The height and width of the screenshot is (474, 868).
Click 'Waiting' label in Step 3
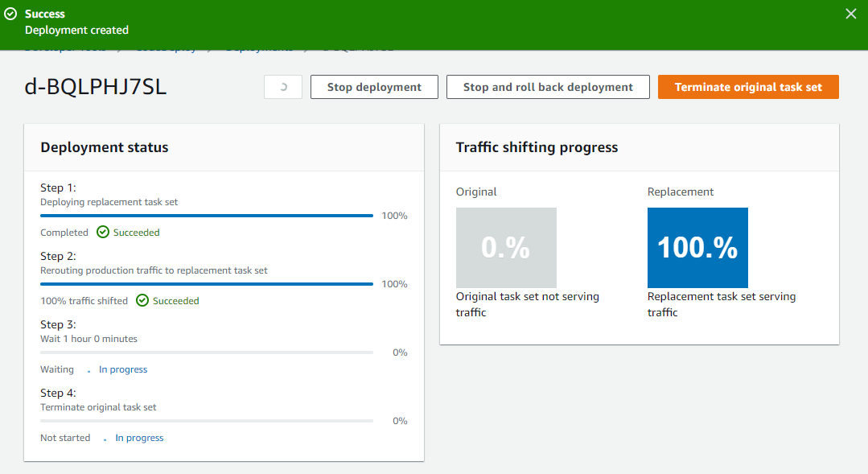(x=56, y=369)
